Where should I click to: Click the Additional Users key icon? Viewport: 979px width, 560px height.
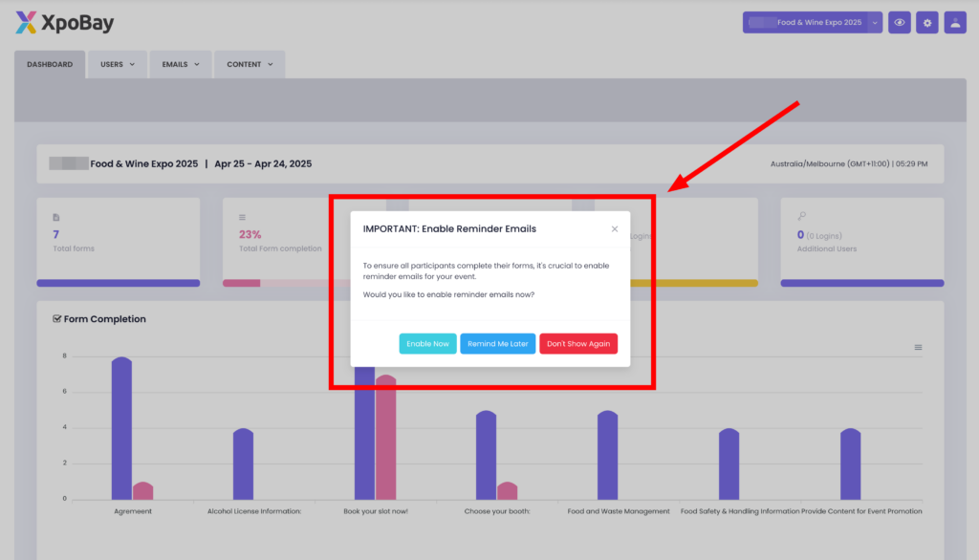800,217
